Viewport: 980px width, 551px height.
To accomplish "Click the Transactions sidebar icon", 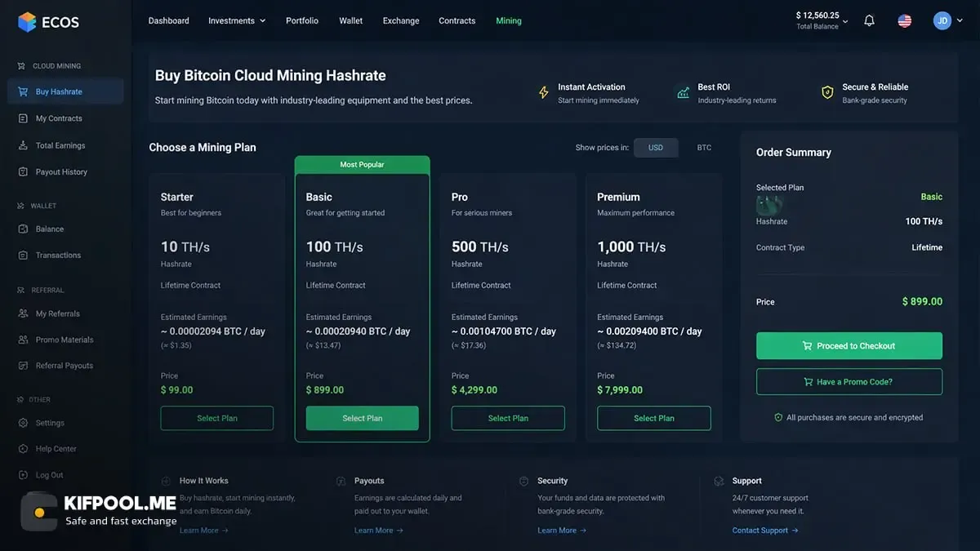I will [x=22, y=255].
